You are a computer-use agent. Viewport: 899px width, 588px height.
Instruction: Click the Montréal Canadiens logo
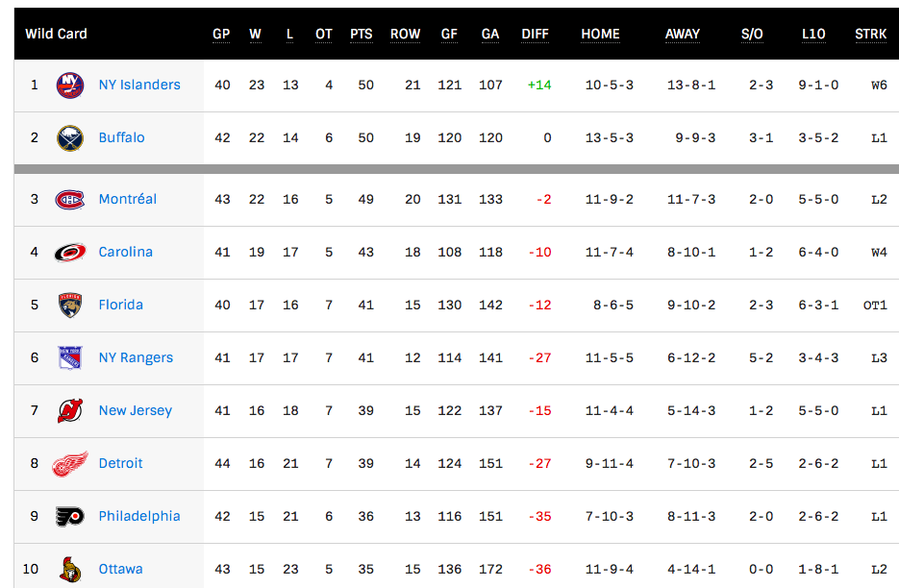pyautogui.click(x=69, y=199)
